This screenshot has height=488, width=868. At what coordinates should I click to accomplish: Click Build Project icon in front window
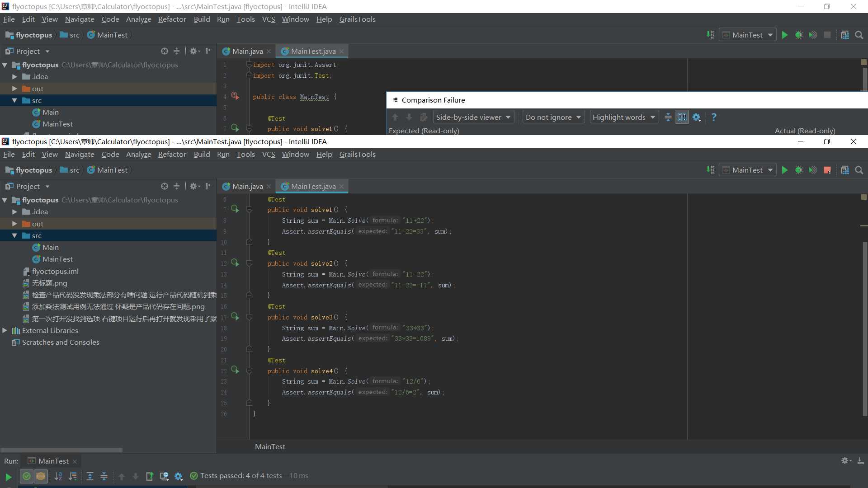711,170
